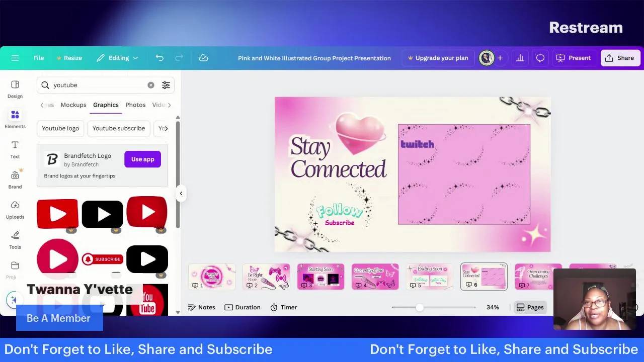Click the cloud save status icon
The width and height of the screenshot is (644, 362).
pos(204,58)
